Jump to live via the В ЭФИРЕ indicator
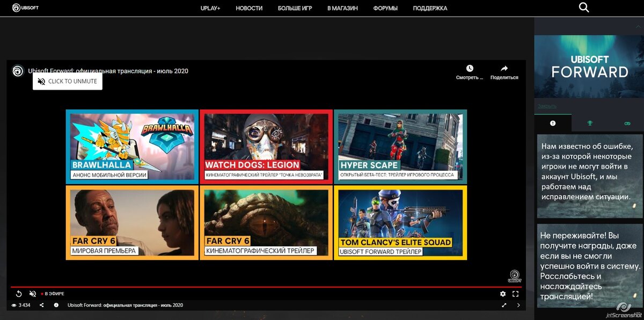Screen dimensions: 644x320 (x=53, y=294)
